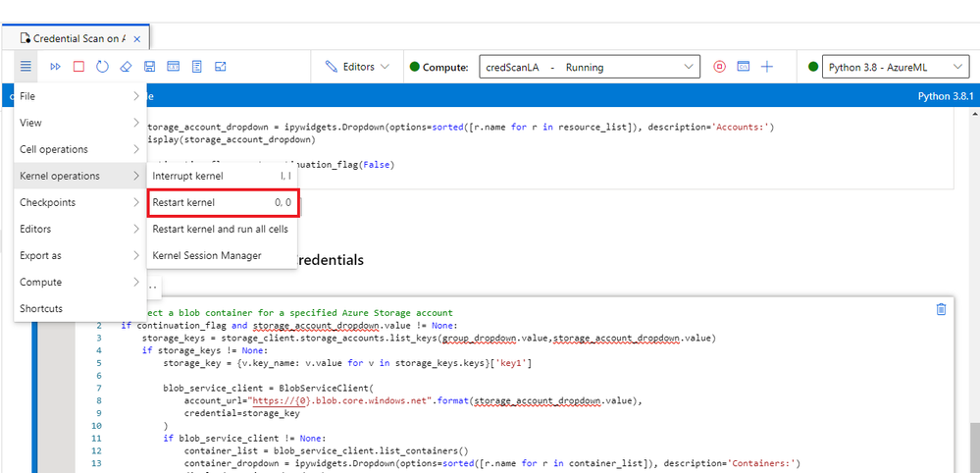Click the ellipsis button above the cell
The height and width of the screenshot is (473, 980).
pyautogui.click(x=152, y=287)
